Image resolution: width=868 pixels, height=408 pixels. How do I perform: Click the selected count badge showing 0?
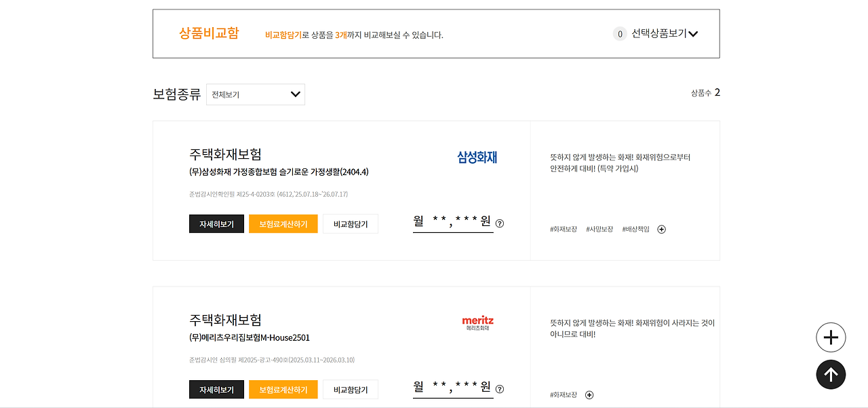pyautogui.click(x=620, y=34)
